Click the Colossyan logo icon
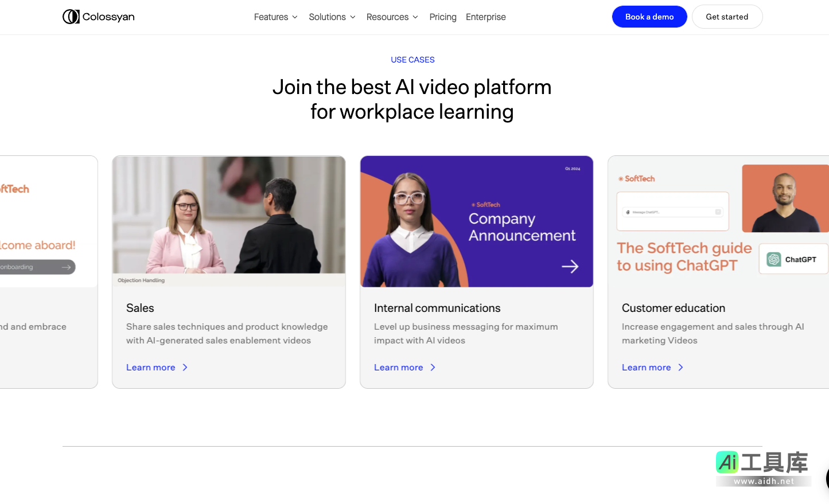This screenshot has height=504, width=829. click(71, 17)
